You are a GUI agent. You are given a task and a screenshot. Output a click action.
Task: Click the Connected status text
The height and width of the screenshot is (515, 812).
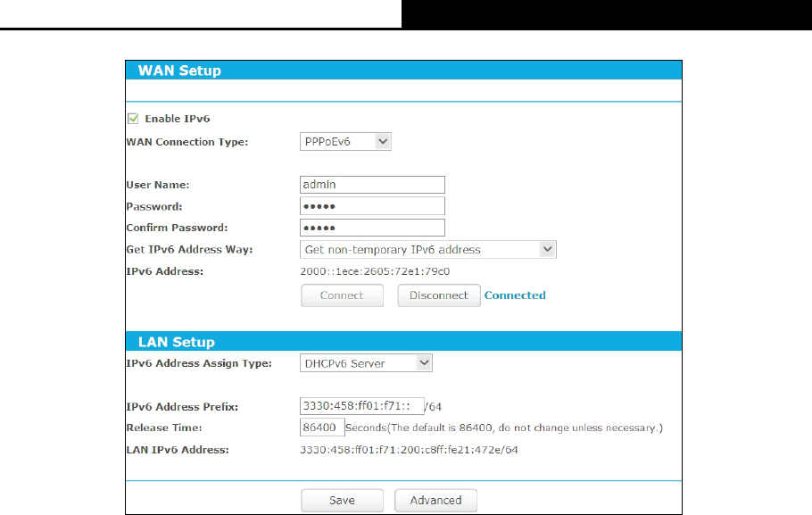pos(515,295)
